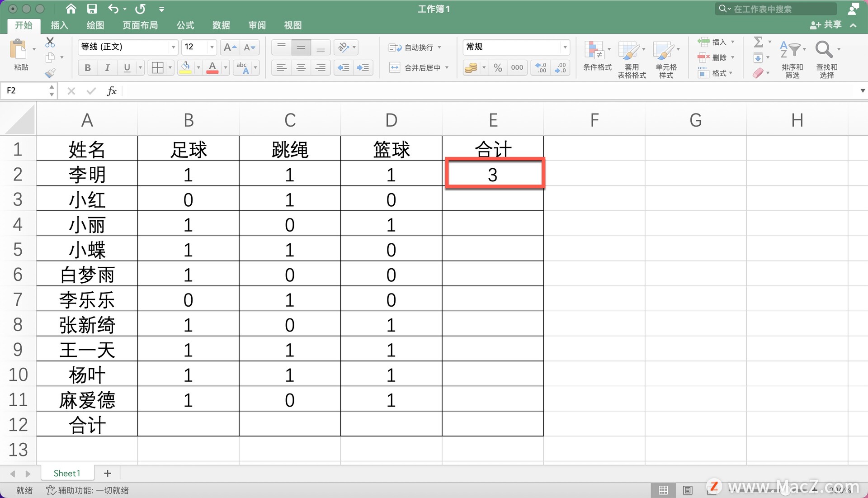Redo the last action
Image resolution: width=868 pixels, height=498 pixels.
pyautogui.click(x=141, y=9)
